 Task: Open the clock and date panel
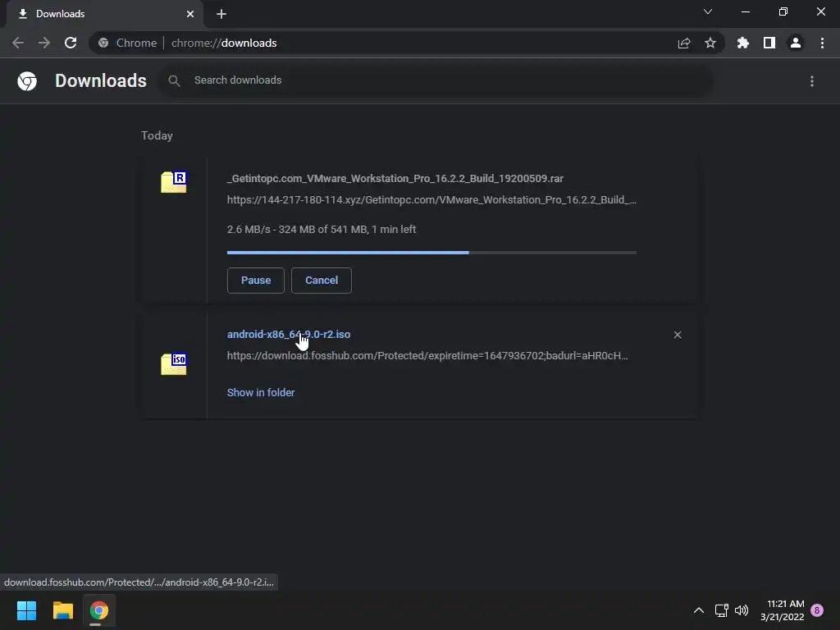click(782, 610)
